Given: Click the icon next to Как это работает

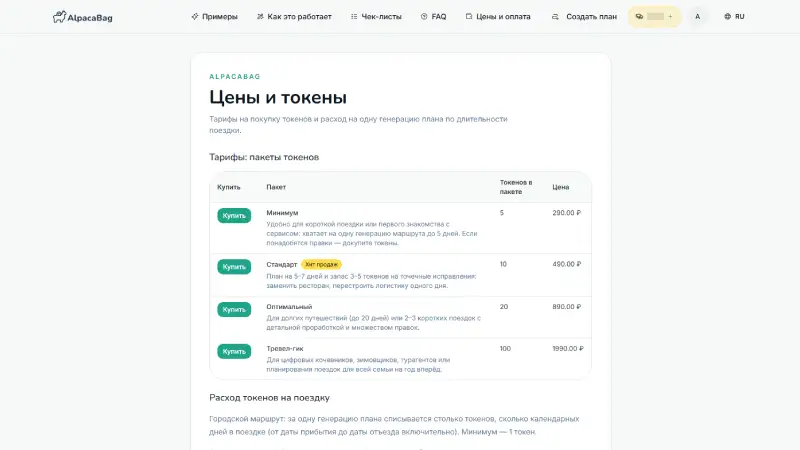Looking at the screenshot, I should click(x=260, y=16).
